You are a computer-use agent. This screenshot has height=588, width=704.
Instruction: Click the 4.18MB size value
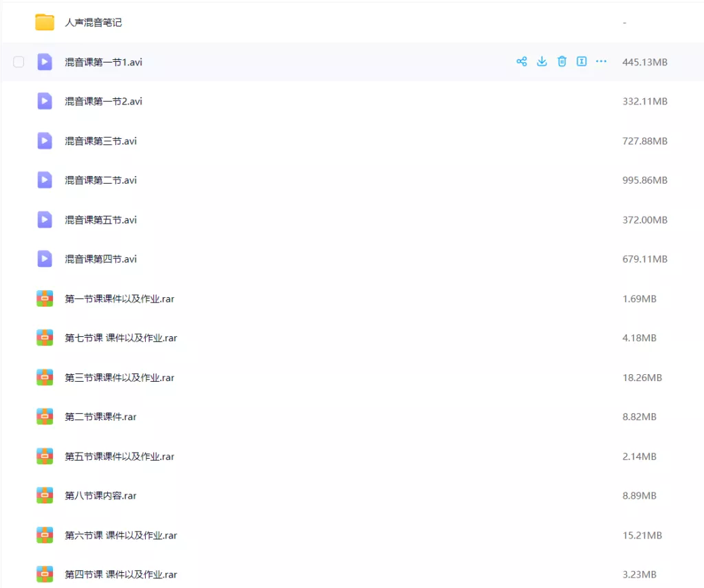(x=639, y=338)
